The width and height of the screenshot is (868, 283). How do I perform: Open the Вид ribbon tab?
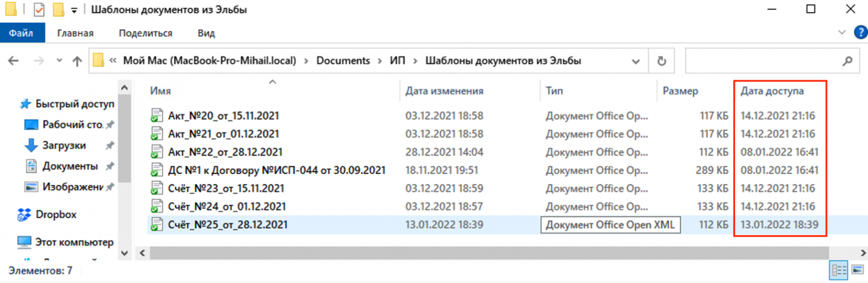pyautogui.click(x=206, y=33)
